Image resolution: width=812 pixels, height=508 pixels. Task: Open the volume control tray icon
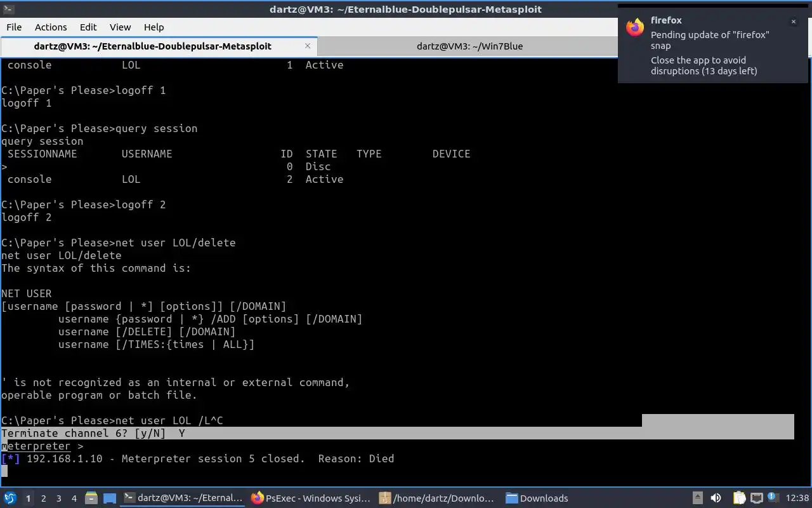pos(716,498)
